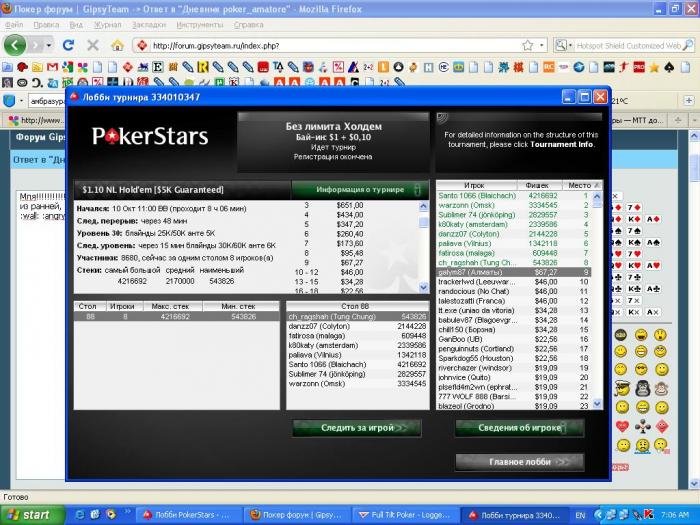This screenshot has height=525, width=700.
Task: Insert the Ace of diamonds card
Action: (653, 219)
